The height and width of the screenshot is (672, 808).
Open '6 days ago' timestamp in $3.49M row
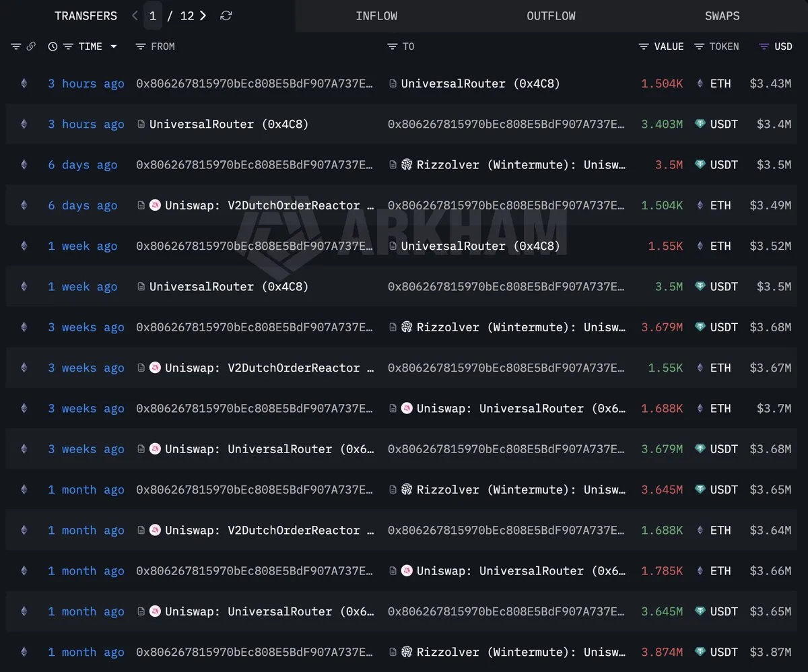[x=82, y=205]
